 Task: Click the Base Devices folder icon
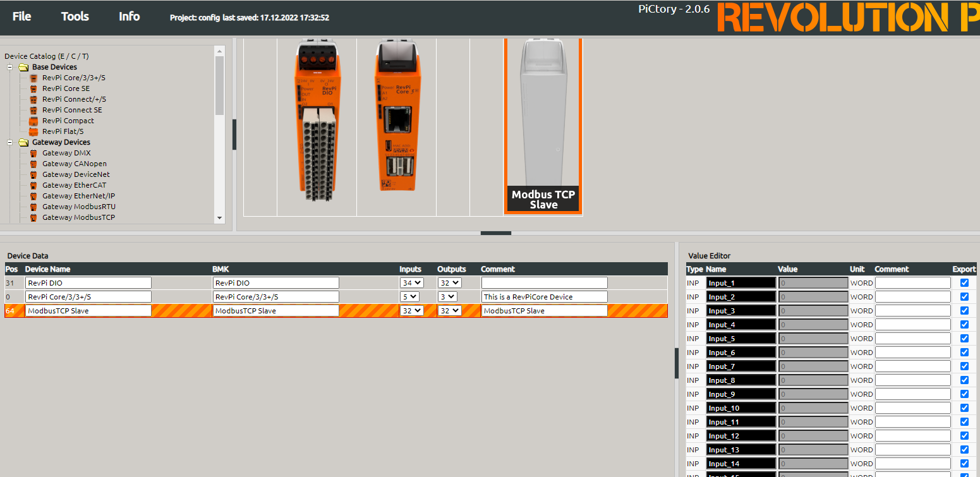(23, 67)
